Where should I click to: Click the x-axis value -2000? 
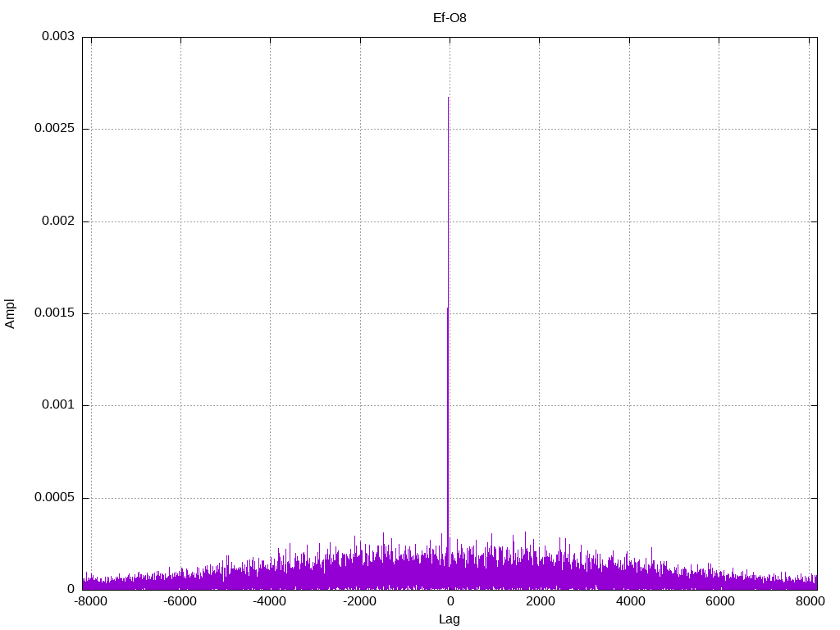tap(359, 601)
